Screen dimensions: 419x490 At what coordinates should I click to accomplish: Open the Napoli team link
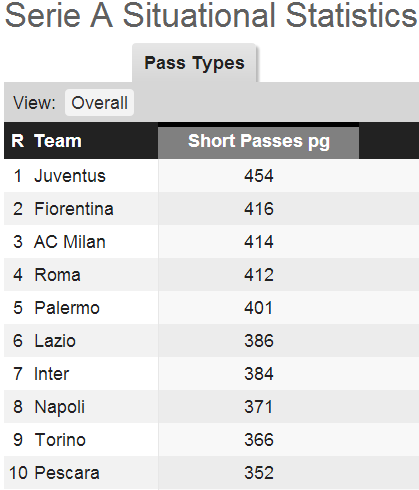[60, 407]
